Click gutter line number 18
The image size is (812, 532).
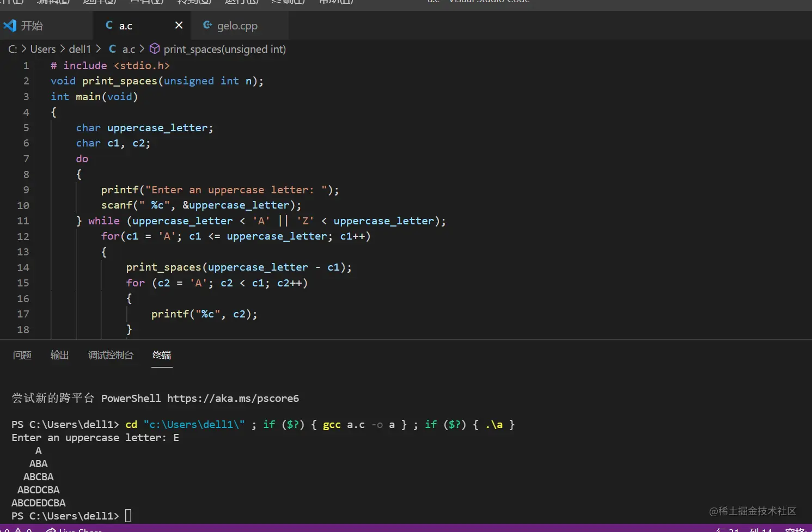[23, 329]
